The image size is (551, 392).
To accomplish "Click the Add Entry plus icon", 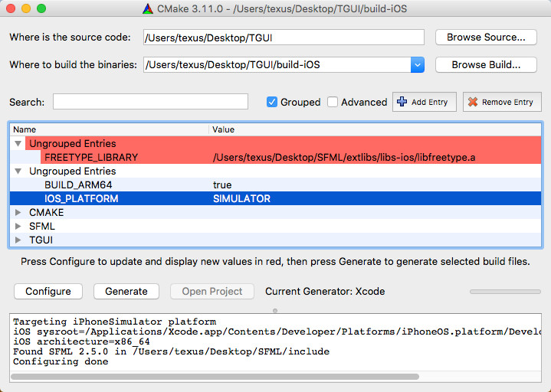I will click(x=402, y=102).
